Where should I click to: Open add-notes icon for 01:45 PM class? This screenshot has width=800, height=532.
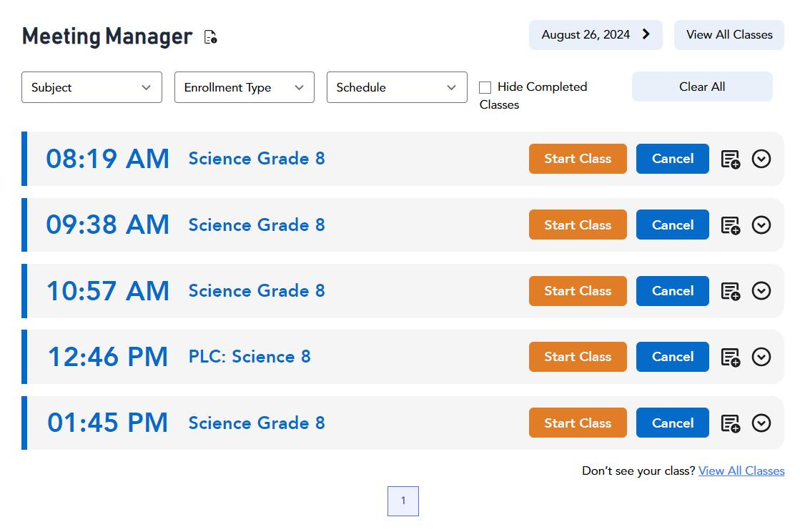click(731, 423)
